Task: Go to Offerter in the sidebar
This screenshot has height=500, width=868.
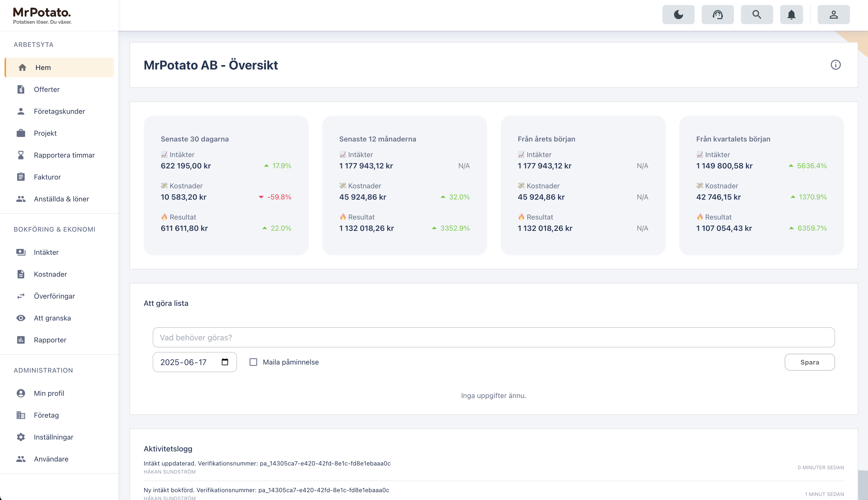Action: coord(47,89)
